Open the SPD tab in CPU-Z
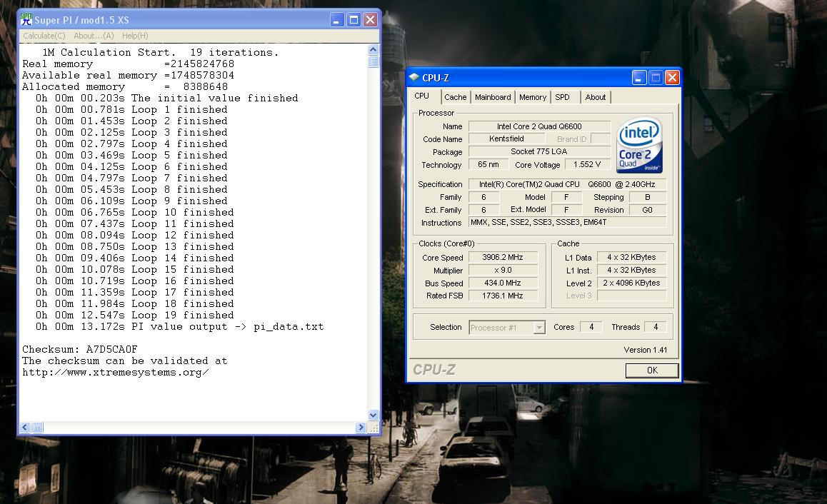The width and height of the screenshot is (827, 504). point(562,97)
